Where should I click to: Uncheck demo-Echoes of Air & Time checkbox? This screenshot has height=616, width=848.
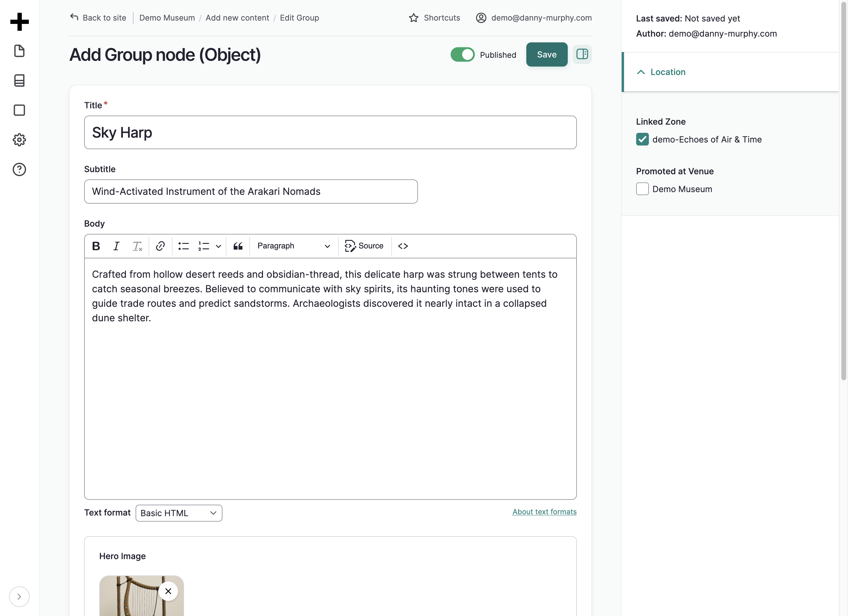(x=643, y=139)
